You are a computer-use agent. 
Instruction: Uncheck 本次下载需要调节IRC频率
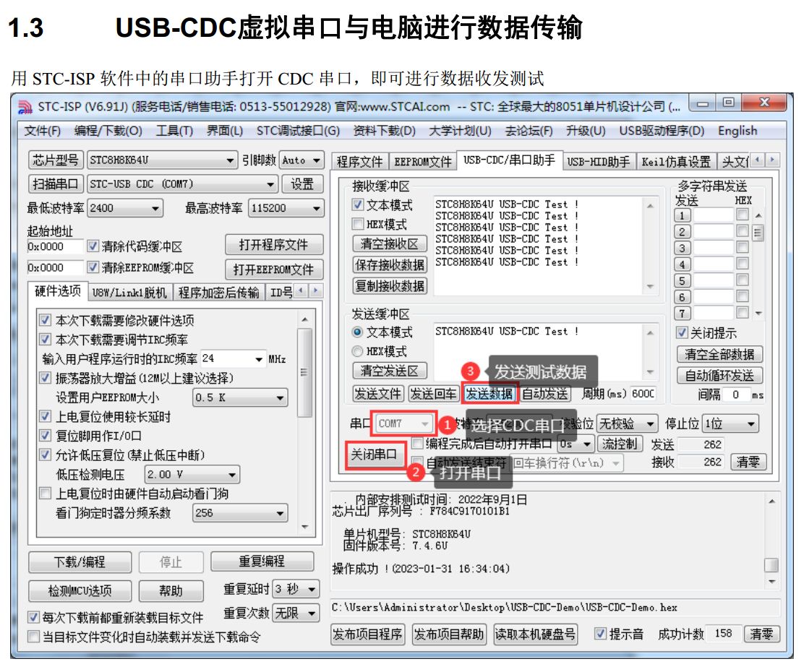pyautogui.click(x=46, y=340)
